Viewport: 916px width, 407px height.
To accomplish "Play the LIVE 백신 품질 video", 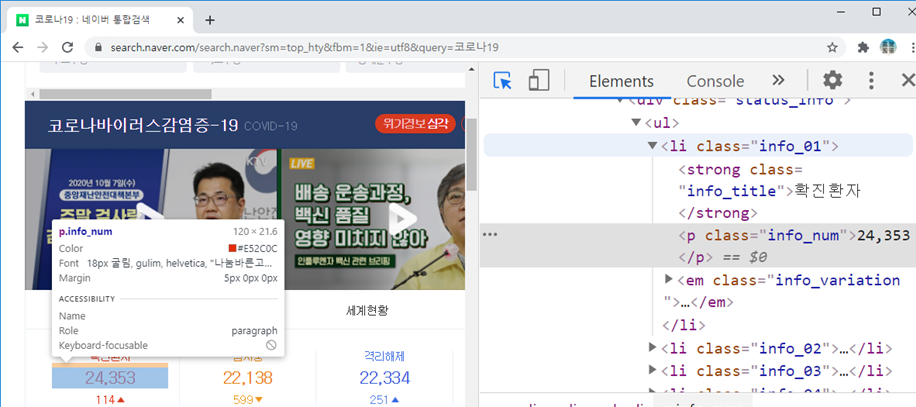I will pyautogui.click(x=403, y=218).
